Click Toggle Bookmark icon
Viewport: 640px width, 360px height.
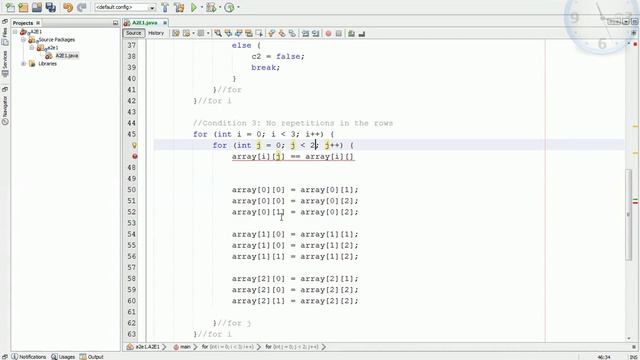(x=292, y=33)
